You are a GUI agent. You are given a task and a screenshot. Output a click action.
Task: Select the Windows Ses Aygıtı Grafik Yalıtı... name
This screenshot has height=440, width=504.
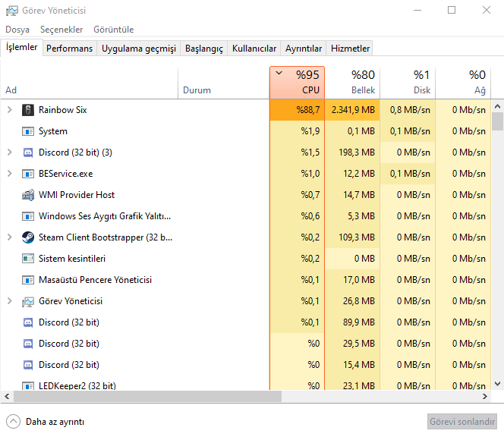(105, 216)
